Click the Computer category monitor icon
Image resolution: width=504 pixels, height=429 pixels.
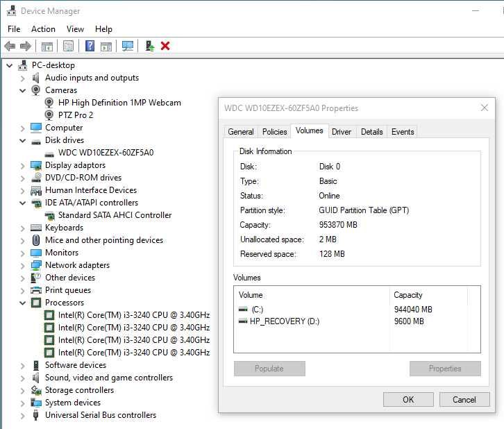(x=36, y=128)
